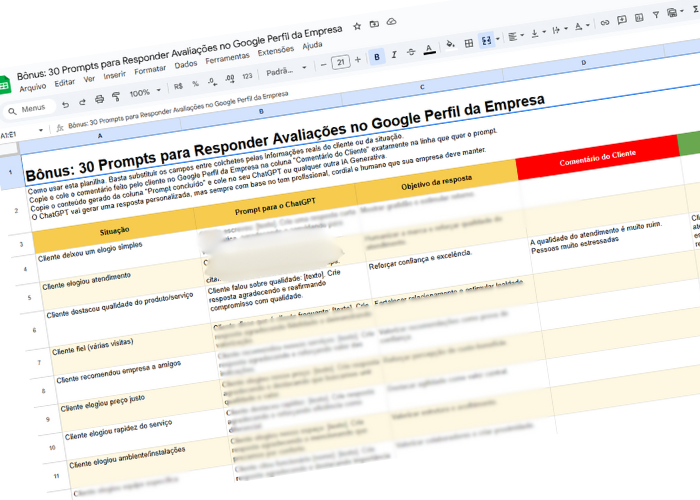Image resolution: width=700 pixels, height=500 pixels.
Task: Open functions sigma menu
Action: coord(696,9)
